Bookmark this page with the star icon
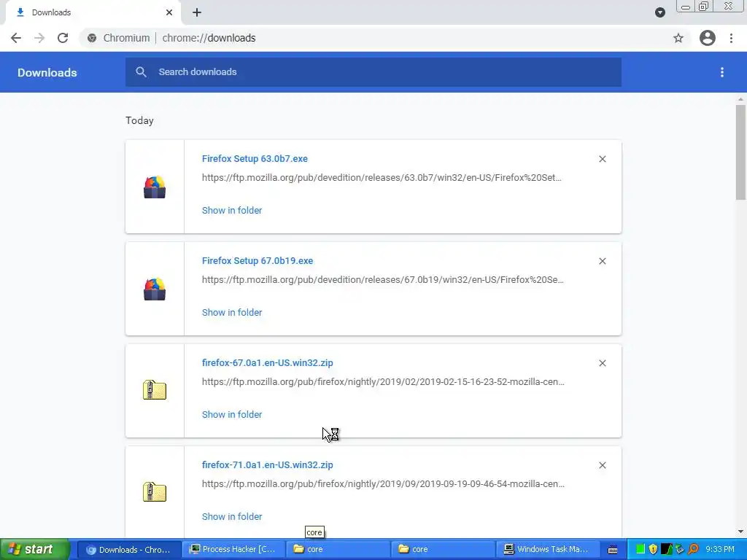 678,38
